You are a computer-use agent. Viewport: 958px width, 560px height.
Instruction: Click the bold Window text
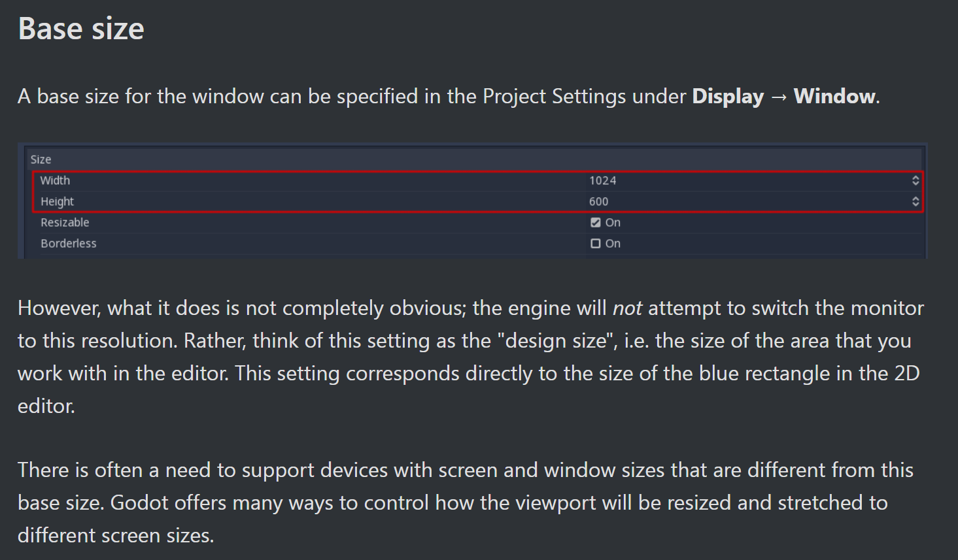click(x=834, y=97)
